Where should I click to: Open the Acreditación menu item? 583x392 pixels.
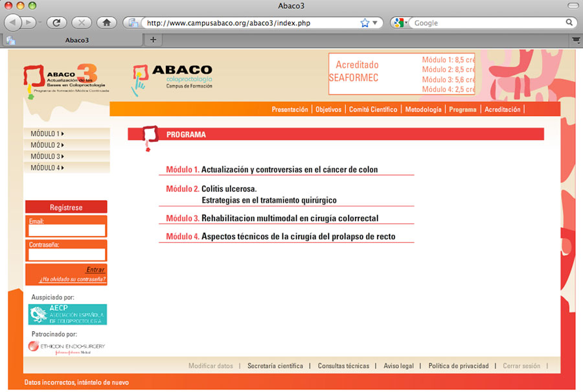pyautogui.click(x=502, y=110)
